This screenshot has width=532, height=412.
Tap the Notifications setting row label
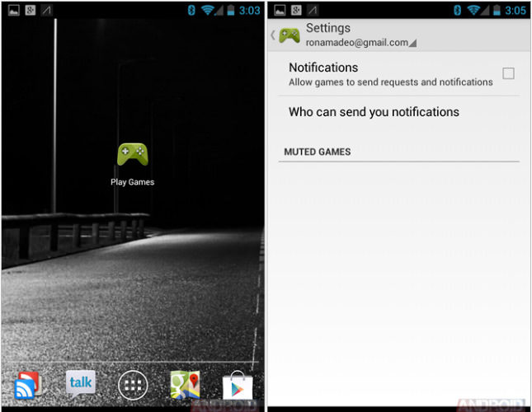323,68
